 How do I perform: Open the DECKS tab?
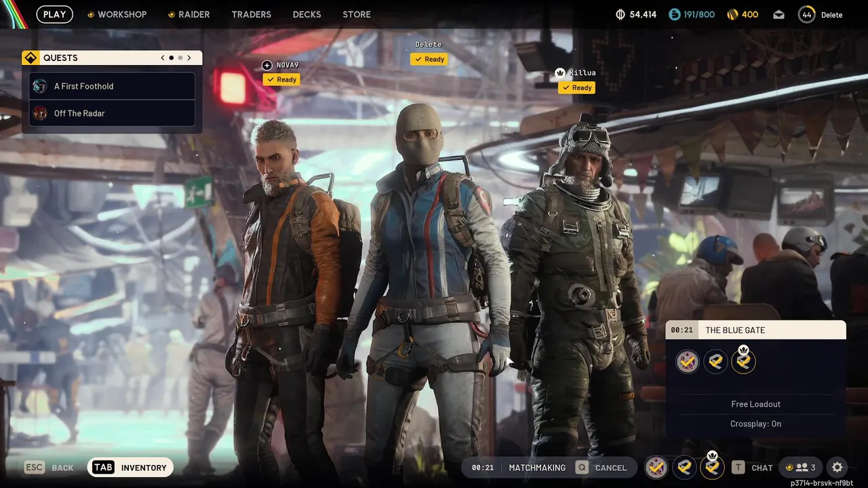[x=307, y=14]
